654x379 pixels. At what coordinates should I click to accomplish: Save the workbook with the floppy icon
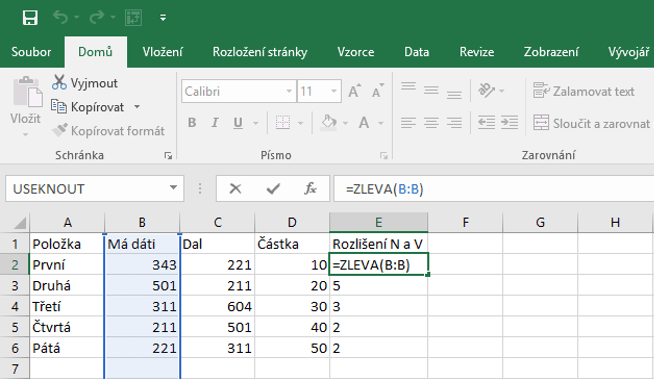tap(30, 18)
